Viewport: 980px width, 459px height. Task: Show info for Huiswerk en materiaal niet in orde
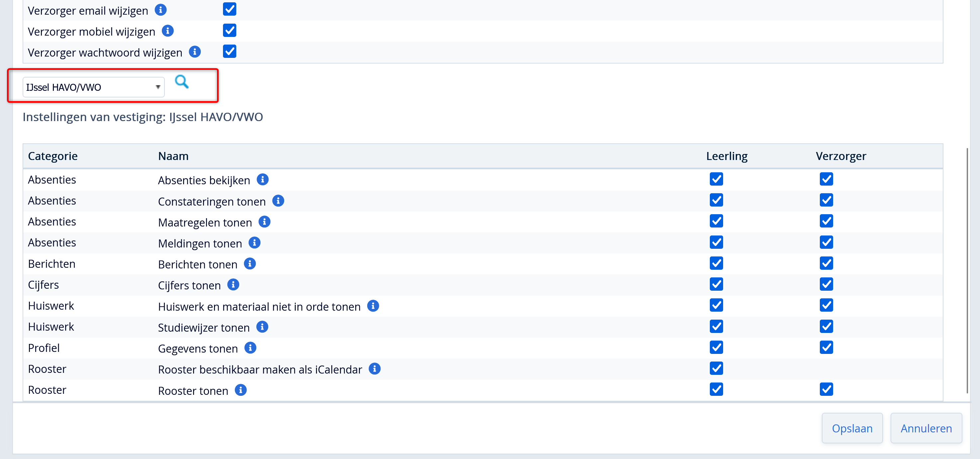click(373, 306)
